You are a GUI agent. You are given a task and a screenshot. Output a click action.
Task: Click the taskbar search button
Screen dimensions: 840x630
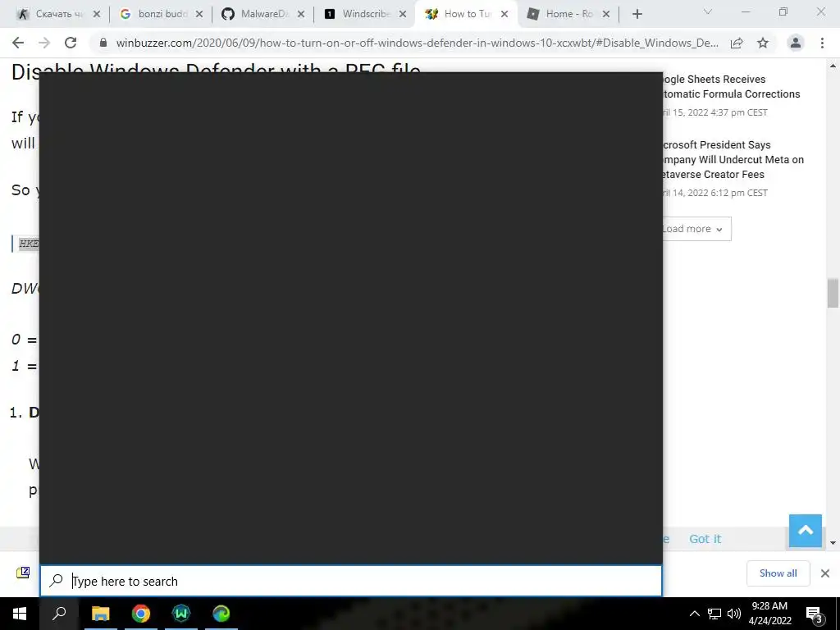pyautogui.click(x=59, y=614)
